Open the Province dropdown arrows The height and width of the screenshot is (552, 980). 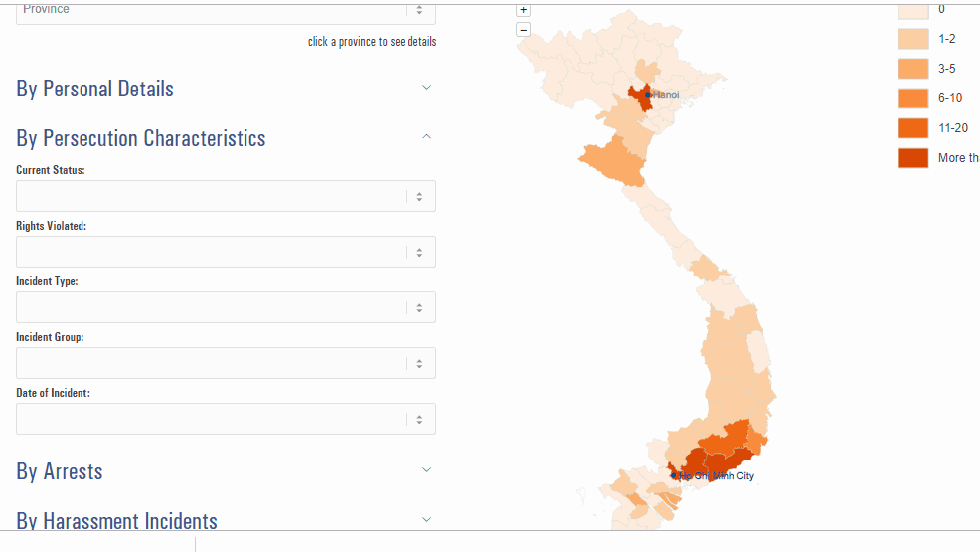click(419, 10)
